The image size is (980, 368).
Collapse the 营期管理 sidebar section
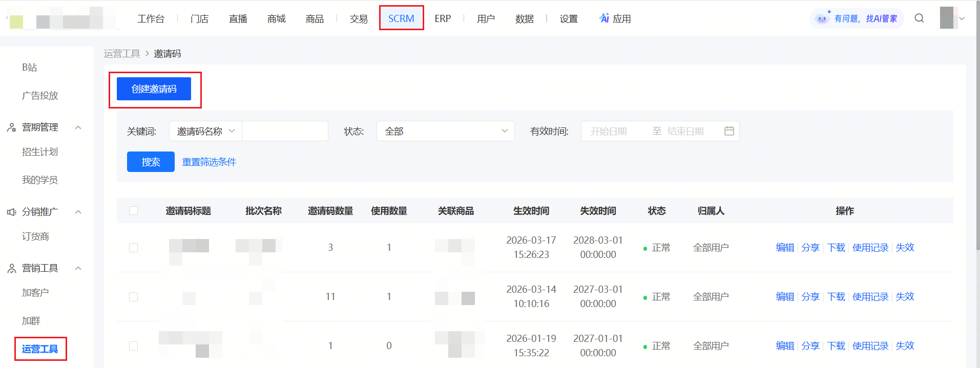click(x=78, y=127)
